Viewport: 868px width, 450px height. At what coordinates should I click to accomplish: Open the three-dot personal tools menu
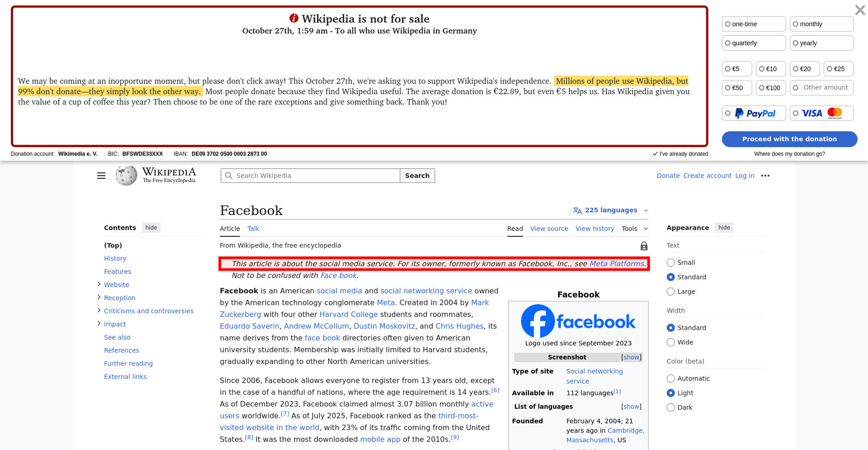765,175
